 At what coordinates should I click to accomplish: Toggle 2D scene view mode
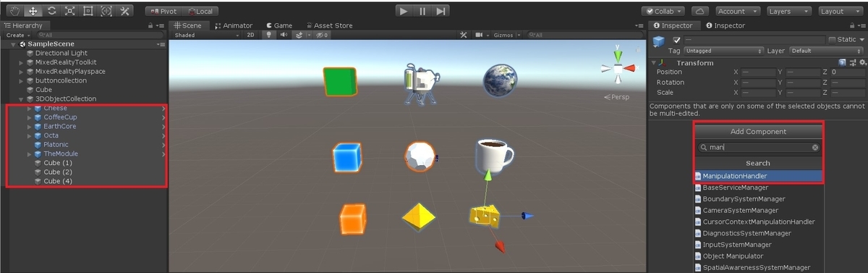pos(250,35)
